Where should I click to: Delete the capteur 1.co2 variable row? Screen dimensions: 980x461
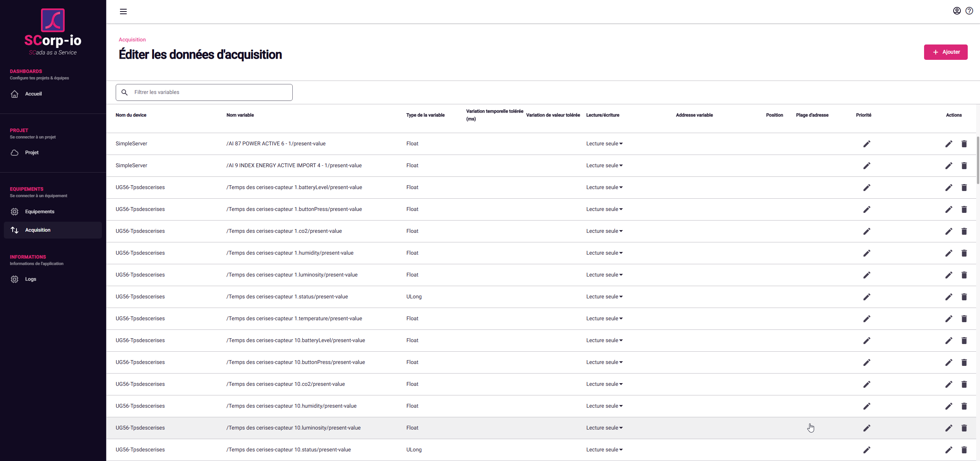964,231
